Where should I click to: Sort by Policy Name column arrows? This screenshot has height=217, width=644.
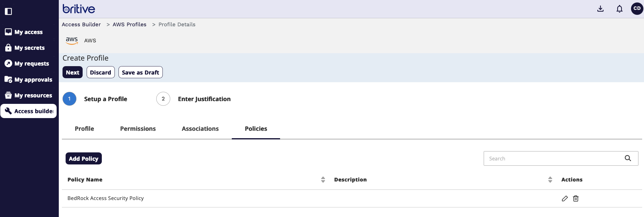tap(323, 180)
